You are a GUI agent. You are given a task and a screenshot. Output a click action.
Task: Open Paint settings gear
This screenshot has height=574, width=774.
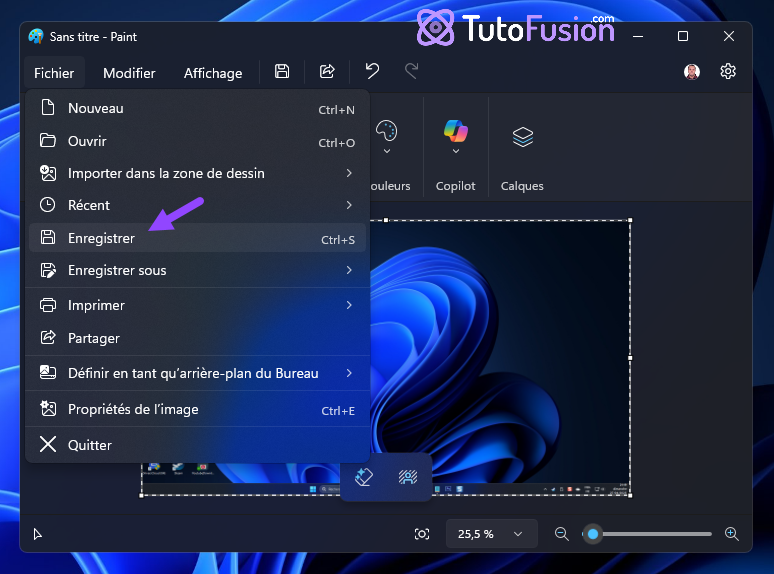coord(728,72)
